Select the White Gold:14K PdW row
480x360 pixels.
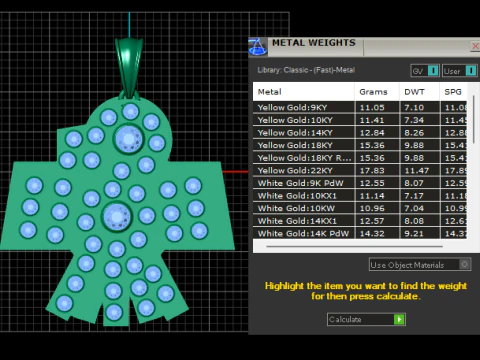(x=360, y=233)
